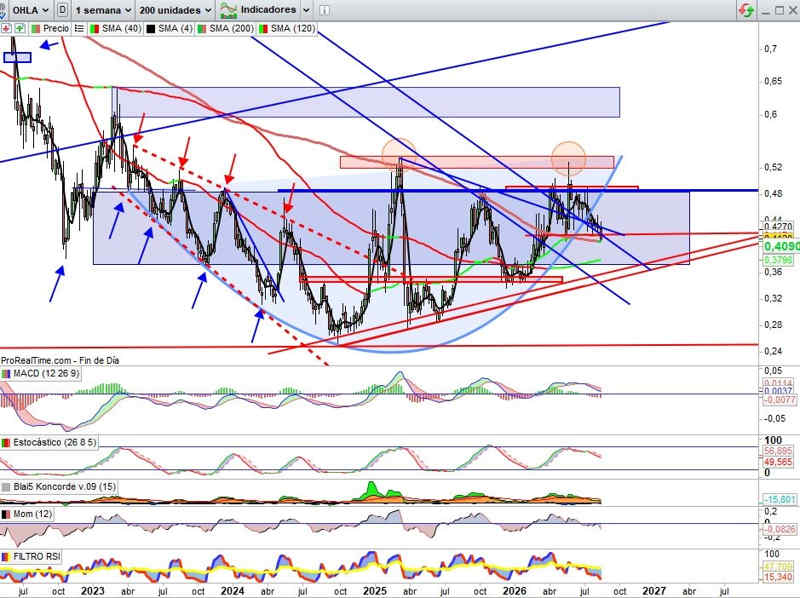Open the OHLA ticker dropdown
The height and width of the screenshot is (598, 800).
(x=30, y=10)
